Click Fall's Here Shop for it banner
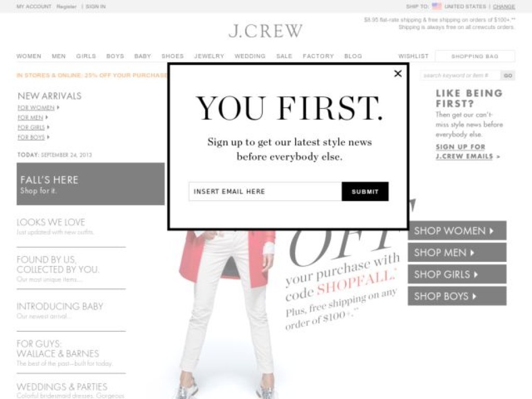 (90, 184)
